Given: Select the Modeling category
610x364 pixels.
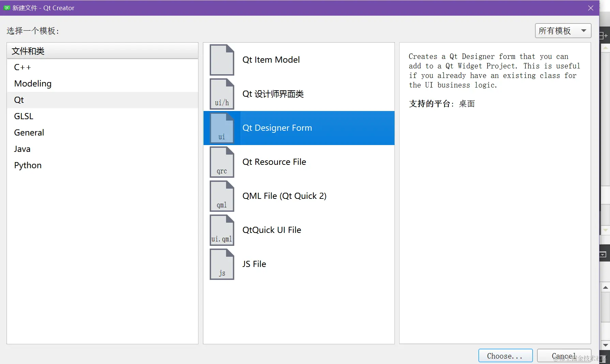Looking at the screenshot, I should [102, 84].
